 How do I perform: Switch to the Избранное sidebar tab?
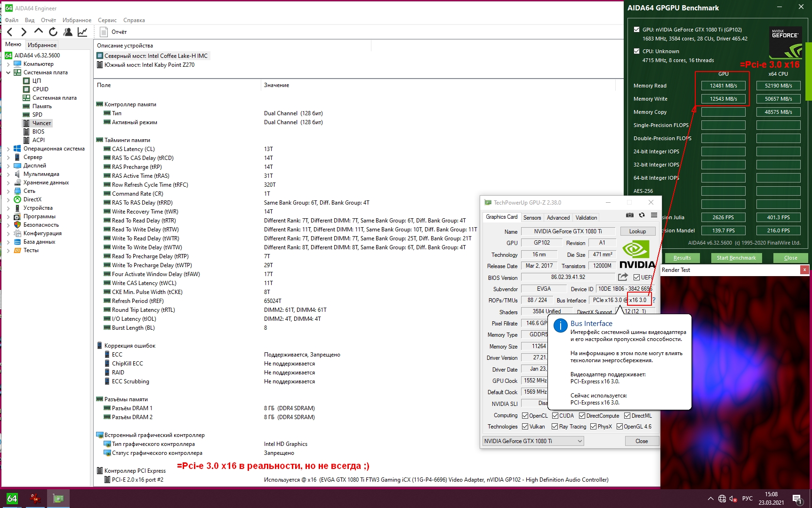point(42,45)
